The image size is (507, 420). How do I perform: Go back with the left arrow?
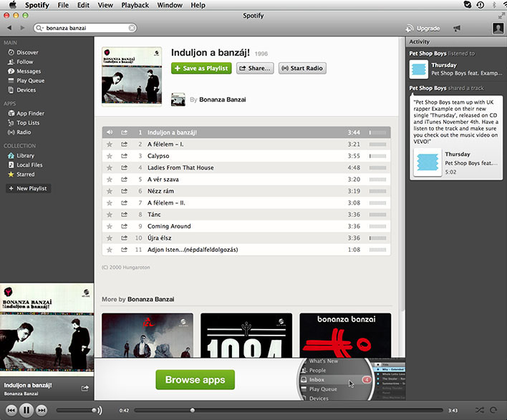pyautogui.click(x=9, y=28)
